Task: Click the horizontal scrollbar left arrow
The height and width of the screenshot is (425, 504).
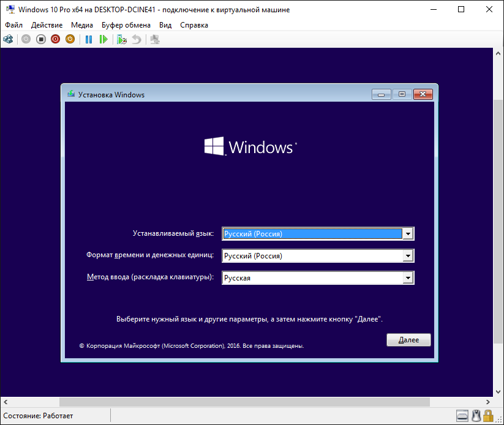Action: (x=6, y=402)
